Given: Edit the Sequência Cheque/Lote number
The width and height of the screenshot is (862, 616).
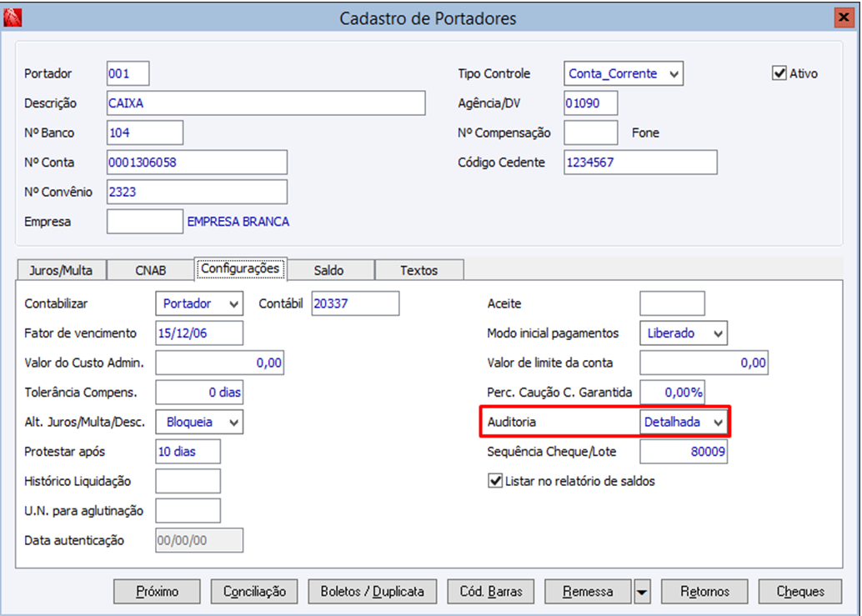Looking at the screenshot, I should [684, 452].
